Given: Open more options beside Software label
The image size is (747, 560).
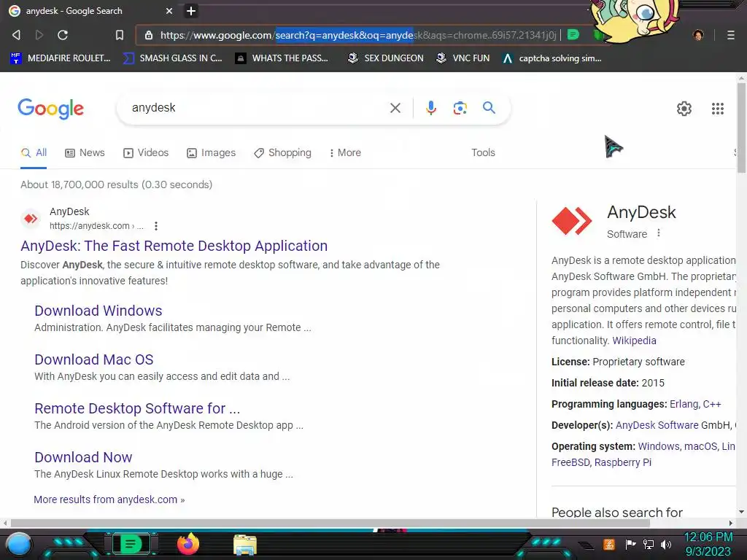Looking at the screenshot, I should 659,233.
